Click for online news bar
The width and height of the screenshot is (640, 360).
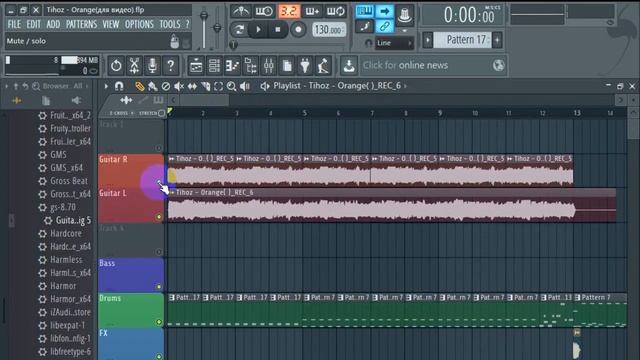coord(433,65)
